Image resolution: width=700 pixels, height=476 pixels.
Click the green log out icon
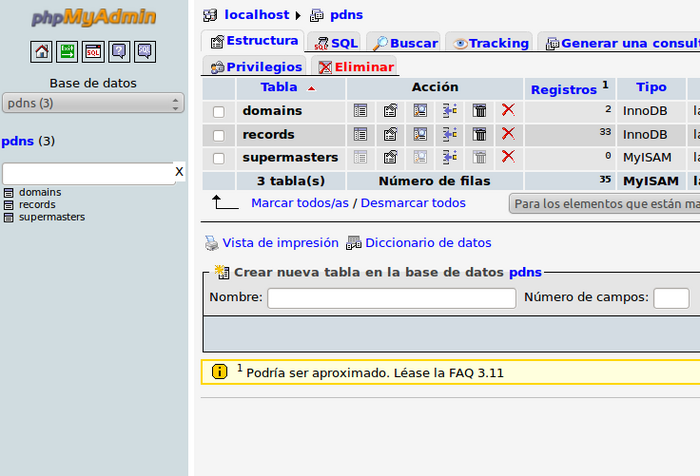coord(67,52)
